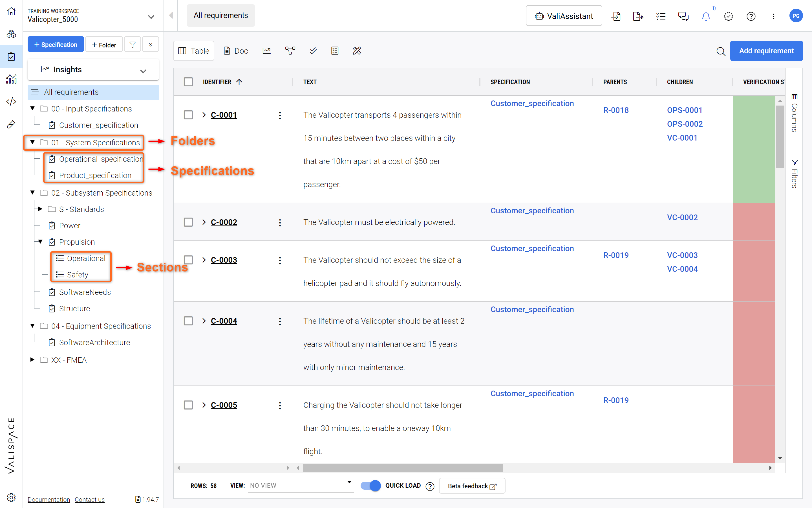Toggle the select-all header checkbox
This screenshot has width=812, height=508.
click(x=188, y=82)
